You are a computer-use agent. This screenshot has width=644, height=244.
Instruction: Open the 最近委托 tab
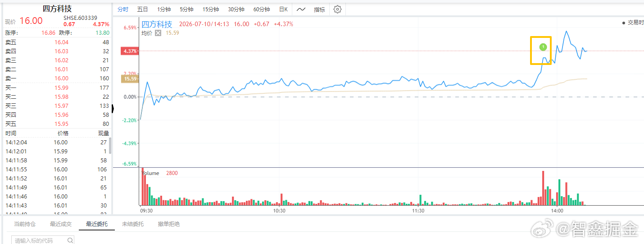tap(97, 224)
